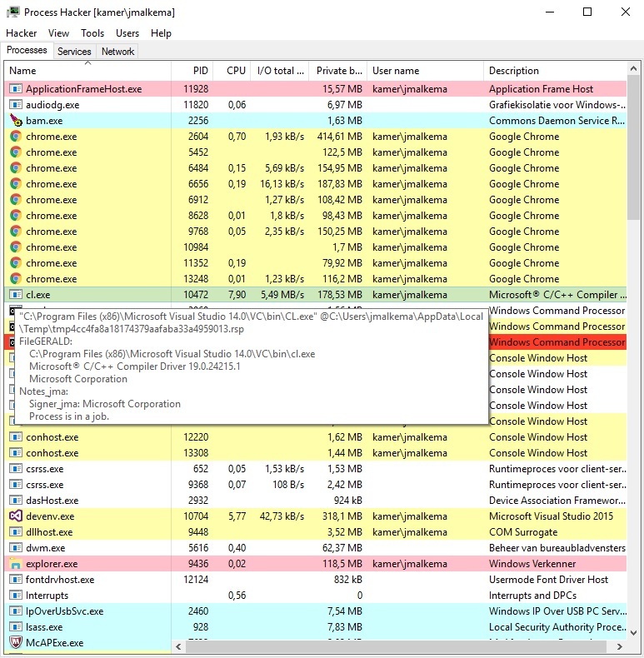Click Chrome icon for PID 8628
This screenshot has width=644, height=658.
[16, 216]
